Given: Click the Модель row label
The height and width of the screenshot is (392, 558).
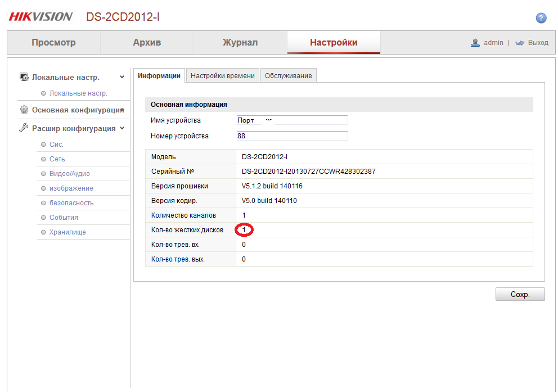Looking at the screenshot, I should (x=163, y=157).
